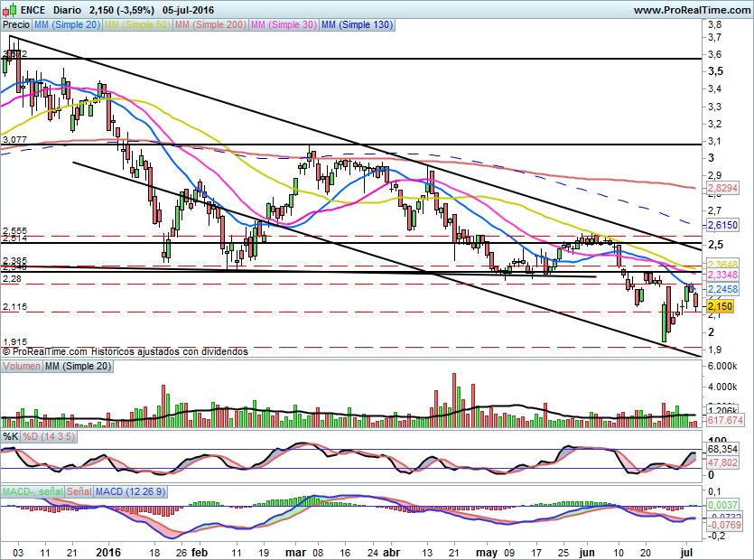
Task: Open the %D (14 3 5) stochastic settings label
Action: click(49, 436)
